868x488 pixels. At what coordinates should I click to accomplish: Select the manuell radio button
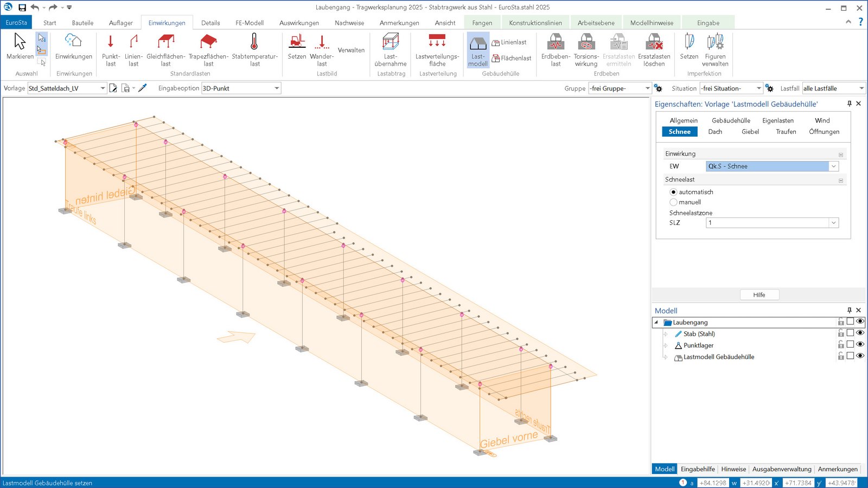[673, 202]
